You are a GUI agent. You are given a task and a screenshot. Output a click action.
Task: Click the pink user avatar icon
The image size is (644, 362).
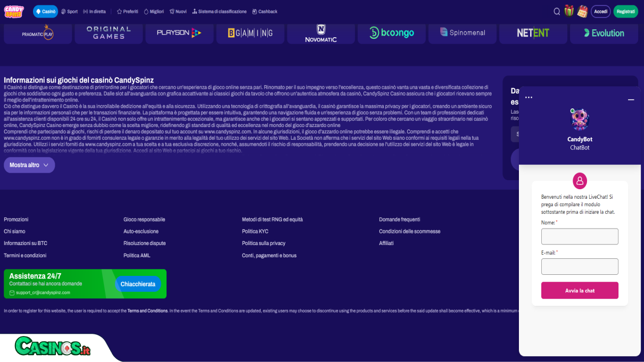(580, 181)
